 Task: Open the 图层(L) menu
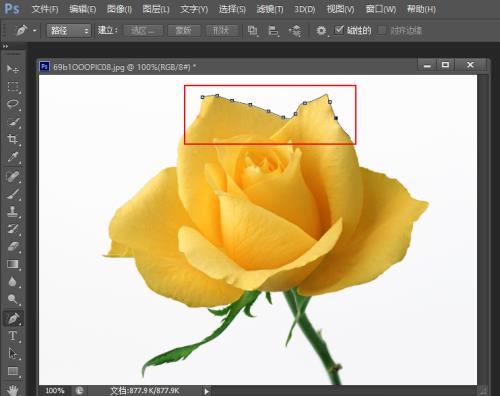[156, 9]
